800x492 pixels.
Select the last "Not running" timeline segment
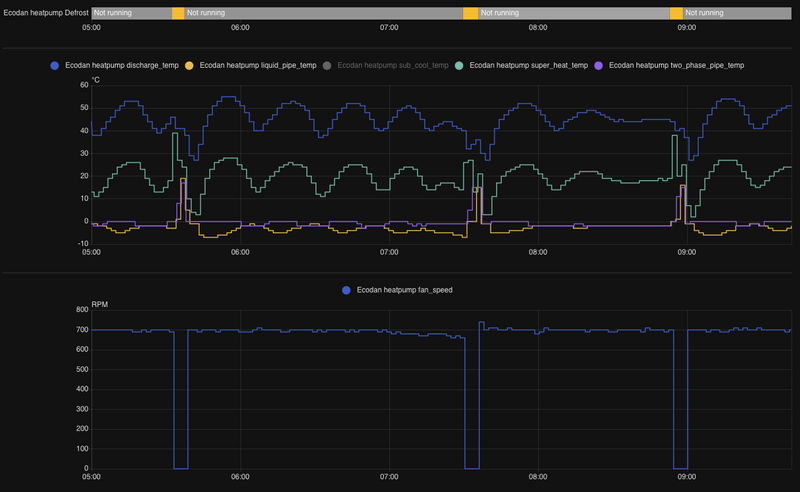coord(737,13)
